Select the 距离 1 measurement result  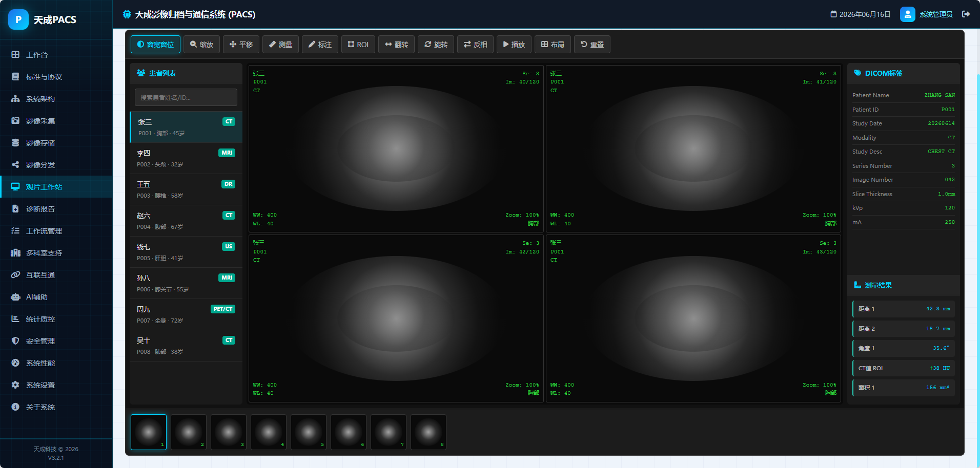click(x=903, y=309)
